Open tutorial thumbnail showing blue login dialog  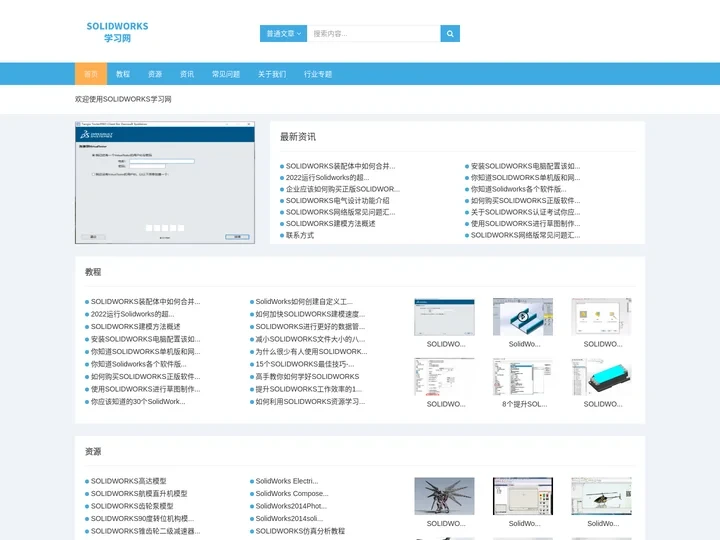(x=444, y=317)
